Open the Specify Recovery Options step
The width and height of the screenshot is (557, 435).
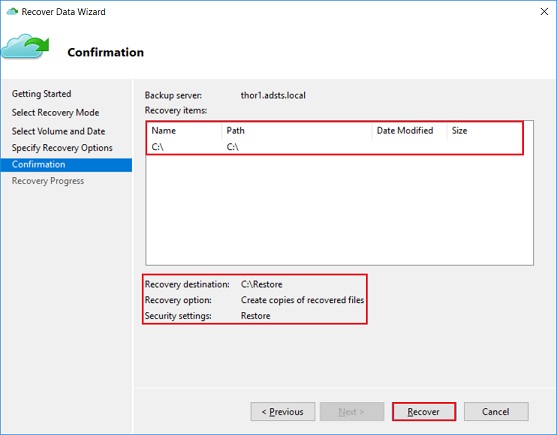click(x=62, y=148)
